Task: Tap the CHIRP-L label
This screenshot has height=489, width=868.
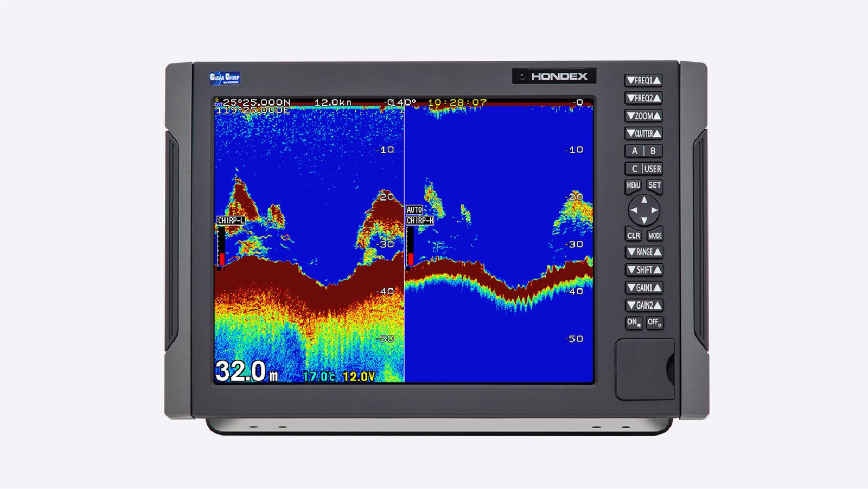Action: click(231, 220)
